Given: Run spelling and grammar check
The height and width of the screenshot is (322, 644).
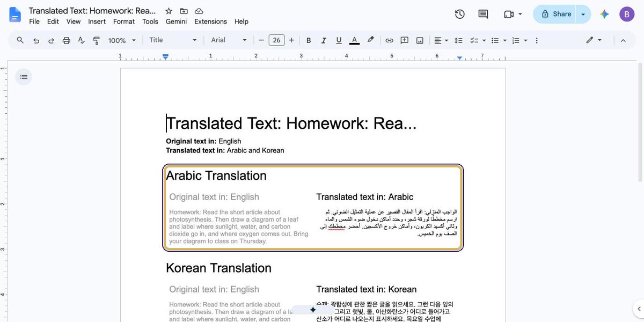Looking at the screenshot, I should (x=81, y=40).
